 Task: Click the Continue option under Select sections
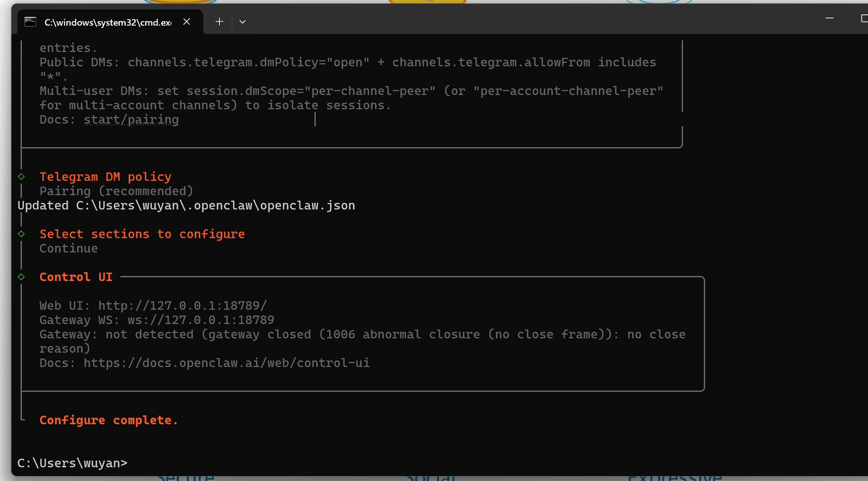click(68, 248)
